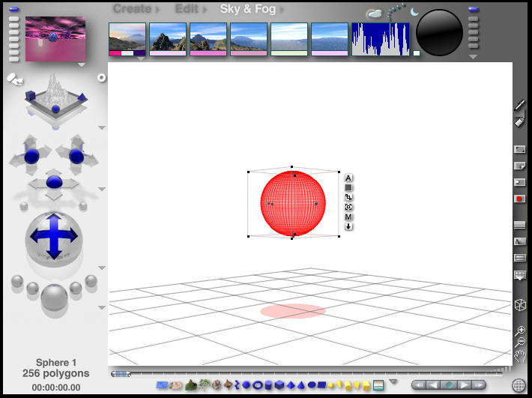This screenshot has width=532, height=398.
Task: Open camera cross controls options triangle
Action: 102,190
